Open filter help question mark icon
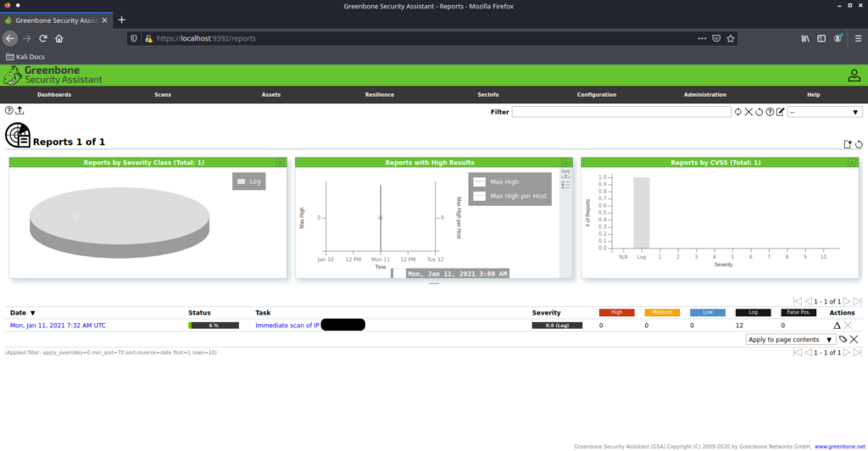This screenshot has width=868, height=451. [x=770, y=112]
